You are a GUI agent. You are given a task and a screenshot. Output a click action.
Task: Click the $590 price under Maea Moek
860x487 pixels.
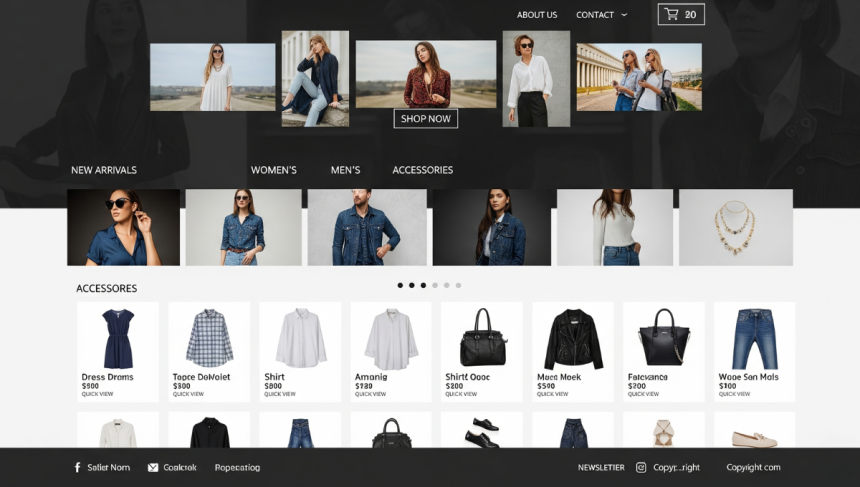point(546,386)
